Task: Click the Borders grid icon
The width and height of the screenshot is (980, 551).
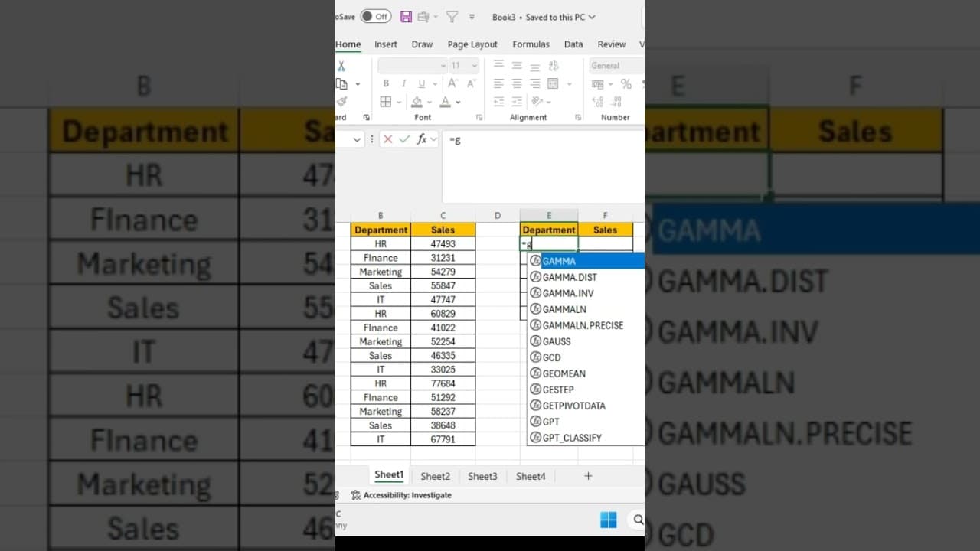Action: [386, 102]
